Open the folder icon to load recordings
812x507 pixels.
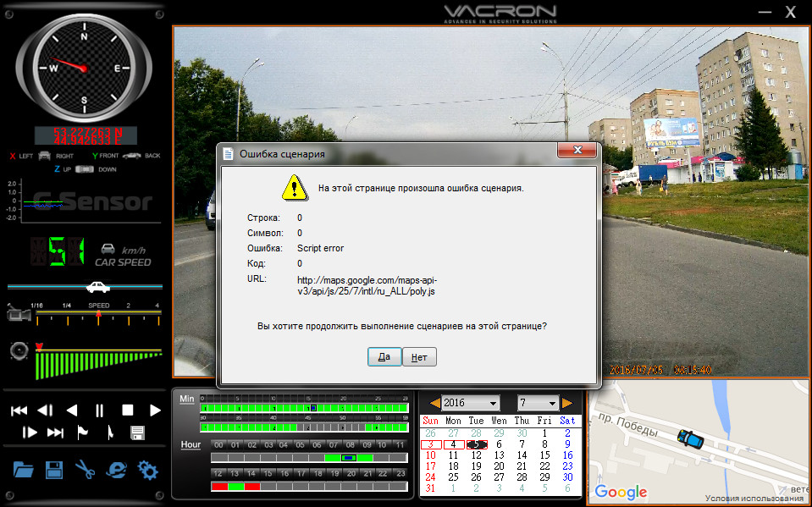click(23, 470)
